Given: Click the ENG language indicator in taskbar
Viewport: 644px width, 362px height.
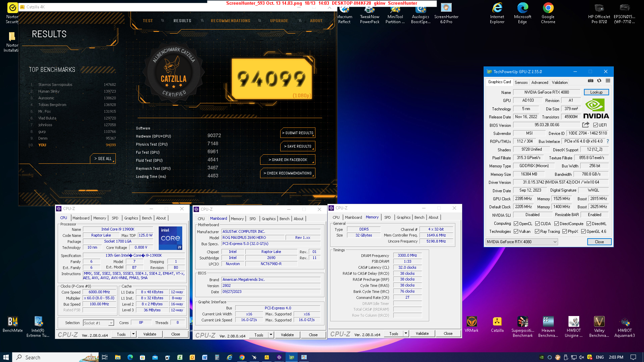Looking at the screenshot, I should point(600,357).
